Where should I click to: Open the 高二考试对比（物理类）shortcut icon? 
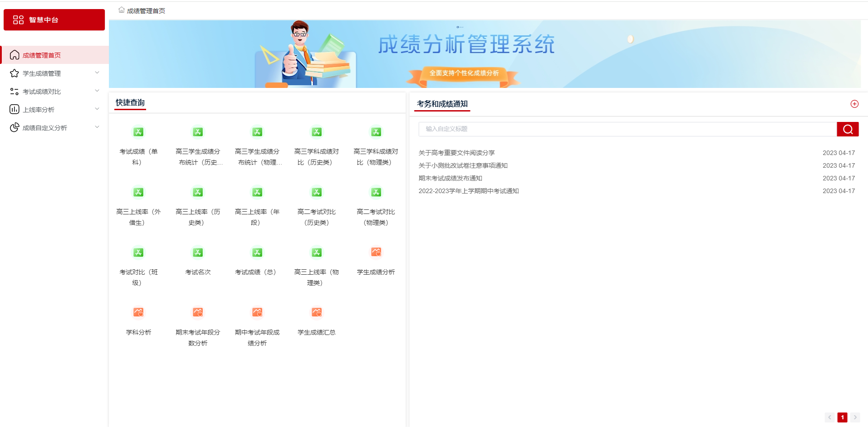[376, 193]
